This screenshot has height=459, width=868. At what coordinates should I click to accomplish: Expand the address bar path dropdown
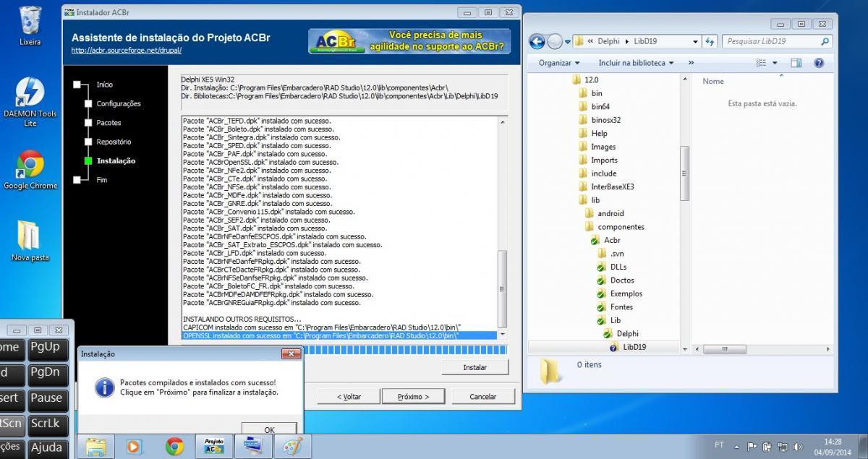[x=695, y=42]
